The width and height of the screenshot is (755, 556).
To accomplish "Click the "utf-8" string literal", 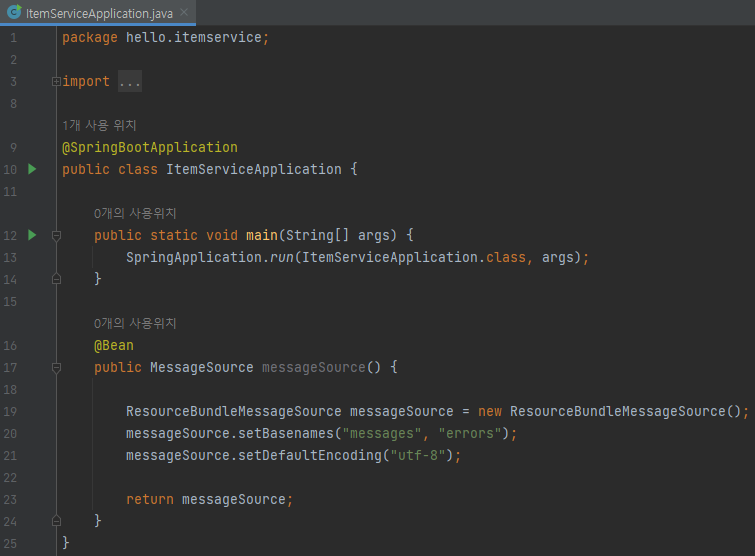I will (418, 455).
